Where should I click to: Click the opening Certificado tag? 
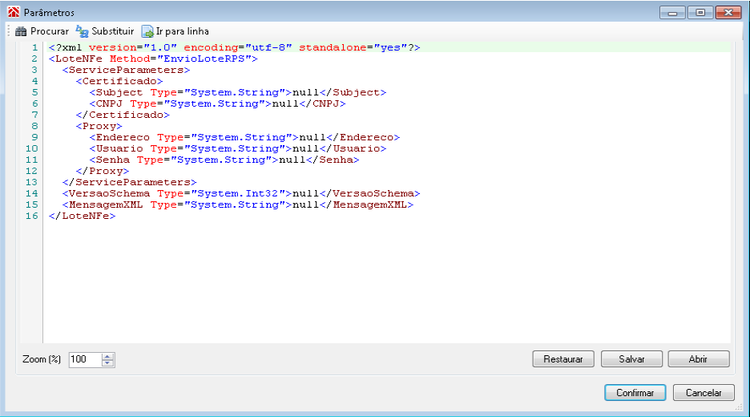coord(119,81)
